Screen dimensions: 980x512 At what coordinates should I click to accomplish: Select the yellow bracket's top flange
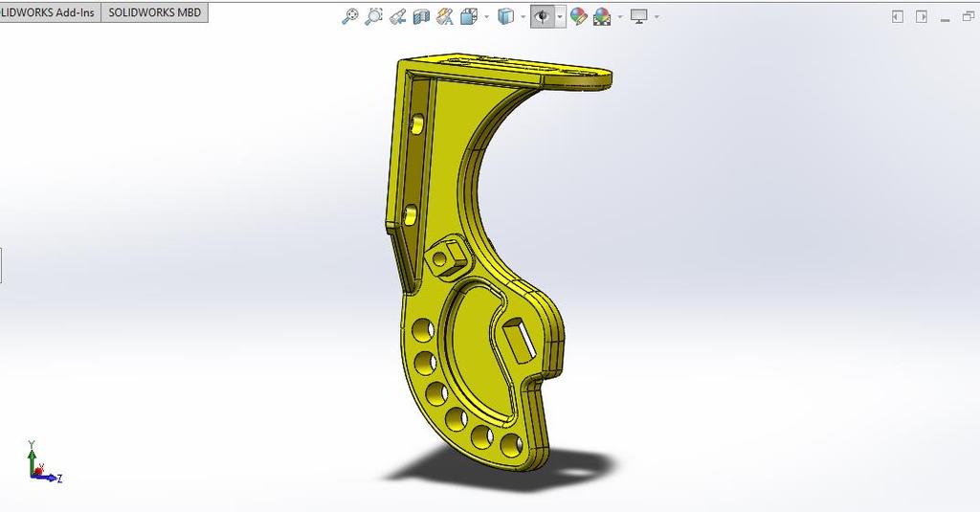click(x=506, y=71)
